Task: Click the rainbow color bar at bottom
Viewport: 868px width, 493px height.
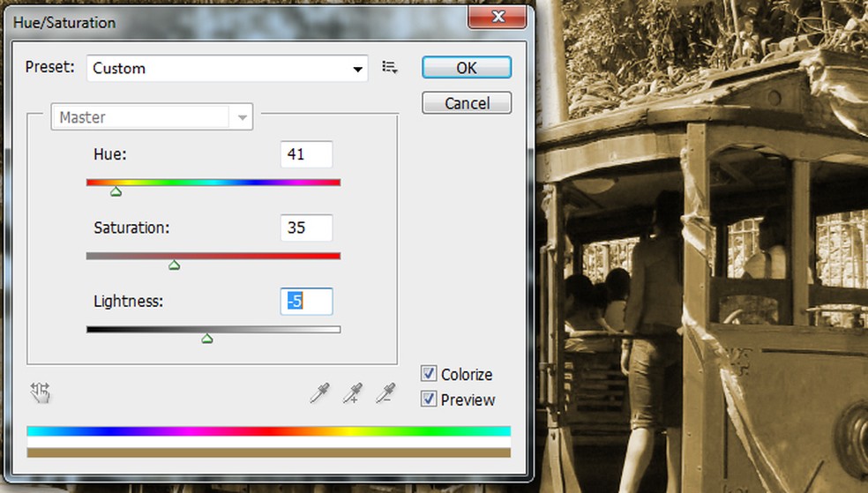Action: click(x=268, y=431)
